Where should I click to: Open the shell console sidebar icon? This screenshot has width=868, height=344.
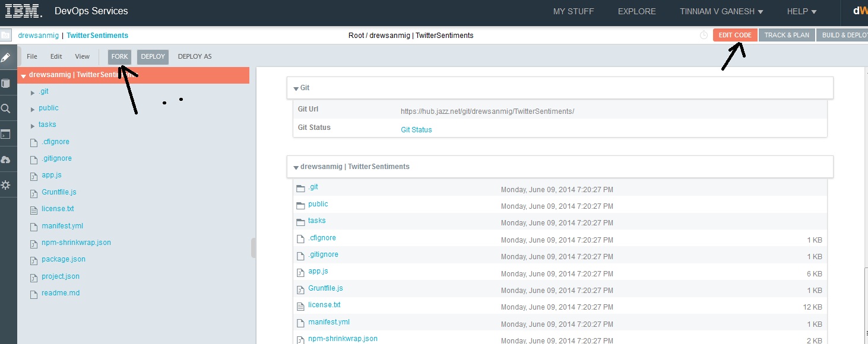(x=6, y=135)
